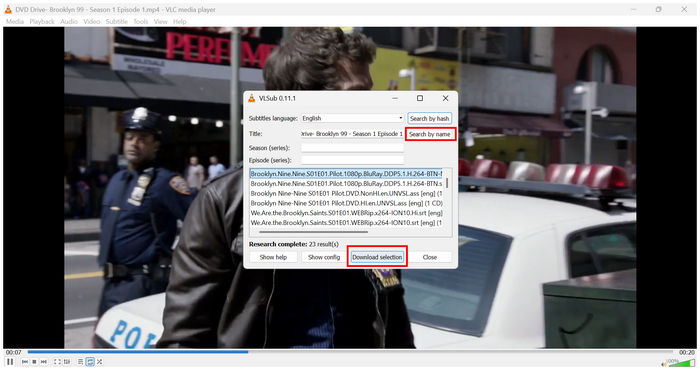Select Brooklyn Nine-Nine Pilot.DVD.NonHI subtitle result
This screenshot has height=370, width=700.
click(x=346, y=193)
